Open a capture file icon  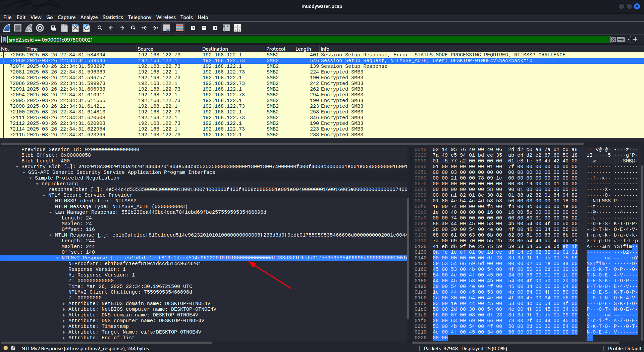[53, 28]
